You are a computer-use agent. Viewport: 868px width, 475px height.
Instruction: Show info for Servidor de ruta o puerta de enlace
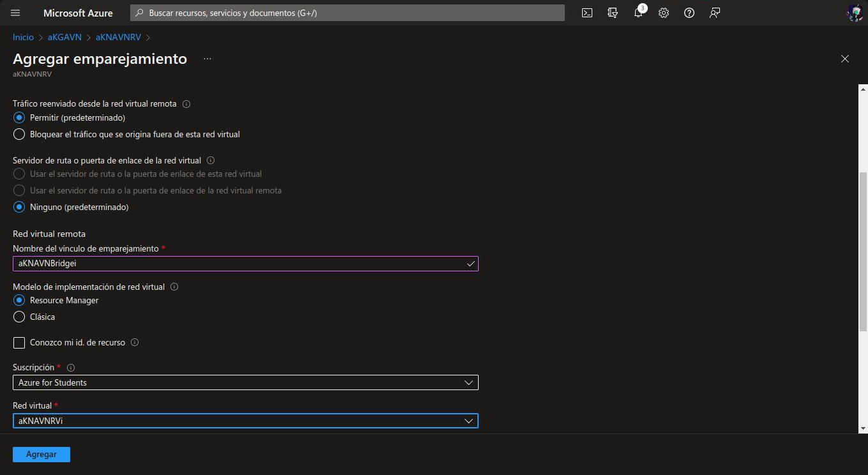tap(211, 160)
